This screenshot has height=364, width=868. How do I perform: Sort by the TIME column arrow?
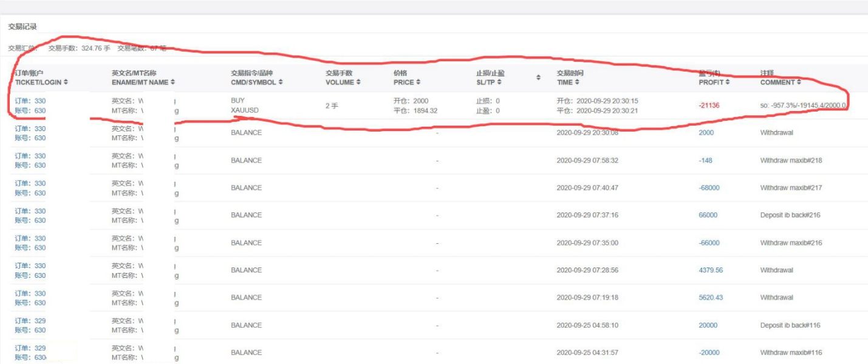(576, 83)
